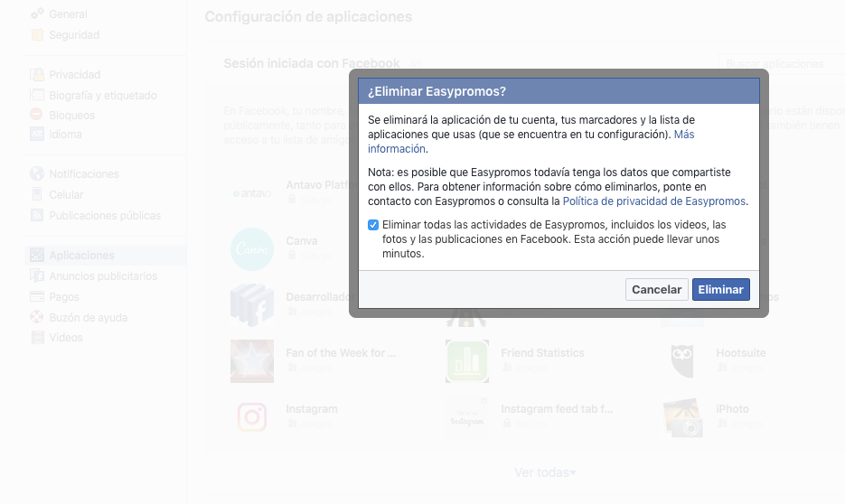
Task: Click the Antavo app logo
Action: tap(251, 193)
